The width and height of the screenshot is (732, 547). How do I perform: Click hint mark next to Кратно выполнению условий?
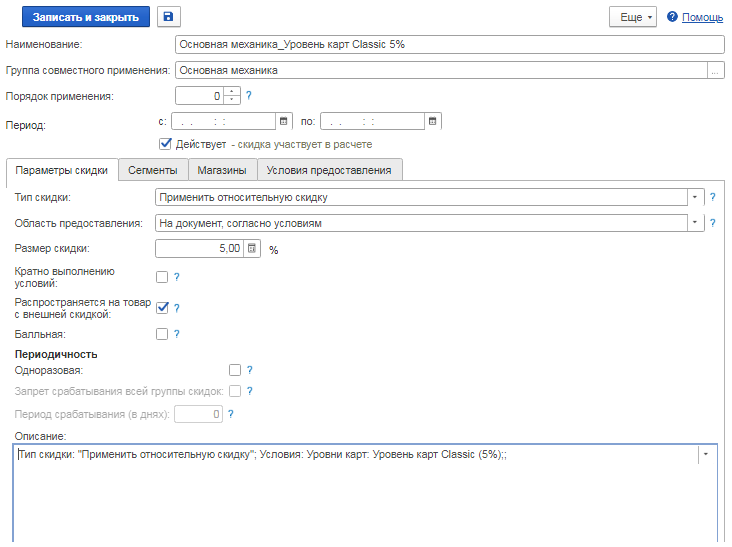click(x=176, y=277)
